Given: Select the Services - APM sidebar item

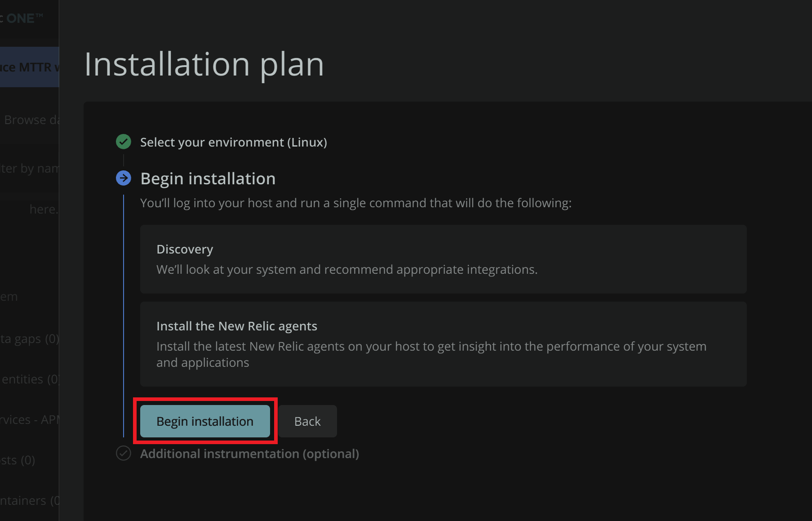Looking at the screenshot, I should (x=30, y=420).
